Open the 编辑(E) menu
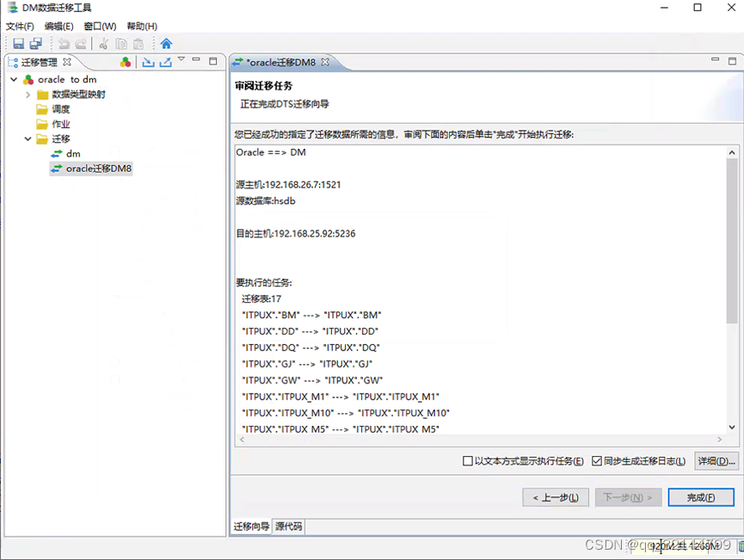The width and height of the screenshot is (744, 560). coord(58,26)
